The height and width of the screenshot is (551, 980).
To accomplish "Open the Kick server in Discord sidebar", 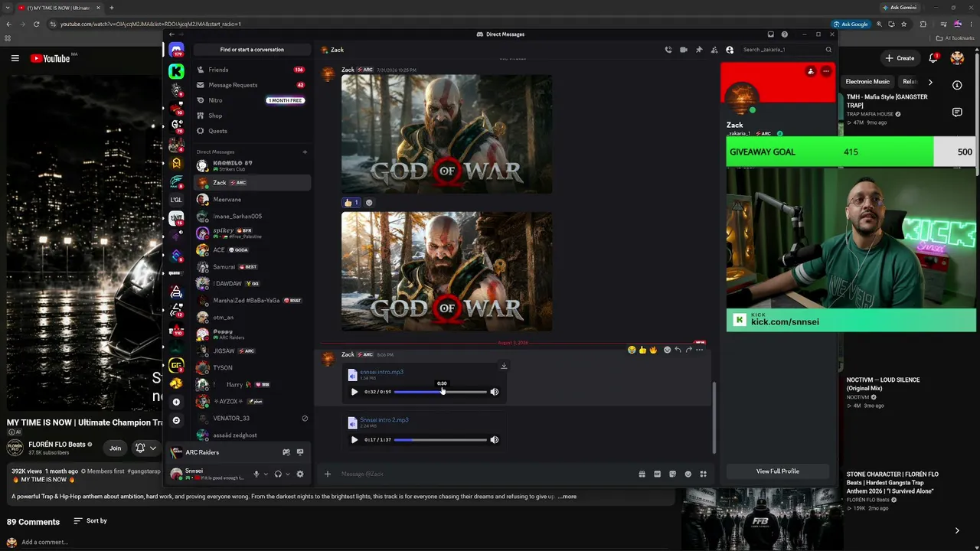I will 176,71.
